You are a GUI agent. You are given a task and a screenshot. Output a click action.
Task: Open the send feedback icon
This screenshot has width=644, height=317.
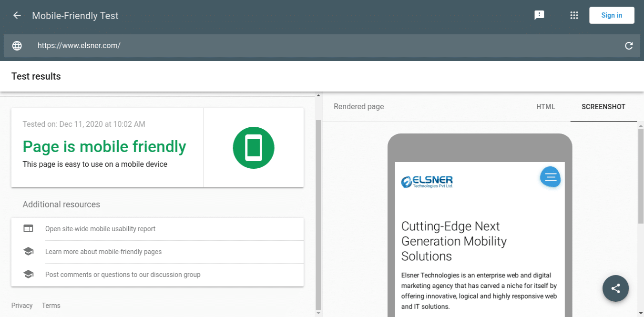539,15
